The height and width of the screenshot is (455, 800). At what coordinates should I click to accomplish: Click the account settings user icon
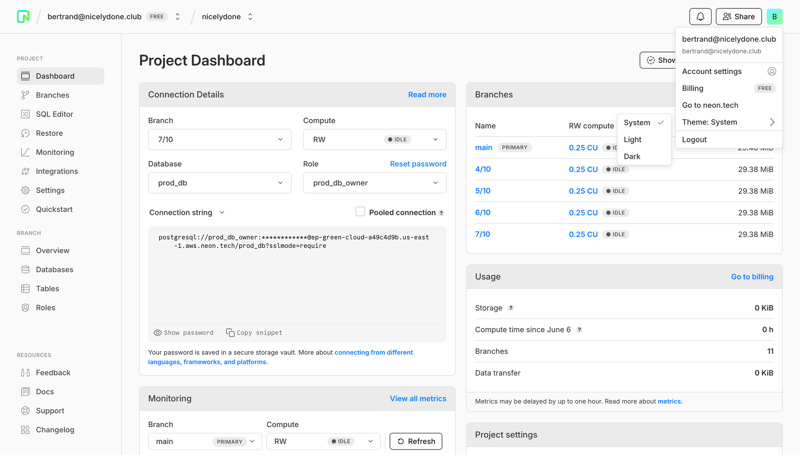tap(771, 71)
